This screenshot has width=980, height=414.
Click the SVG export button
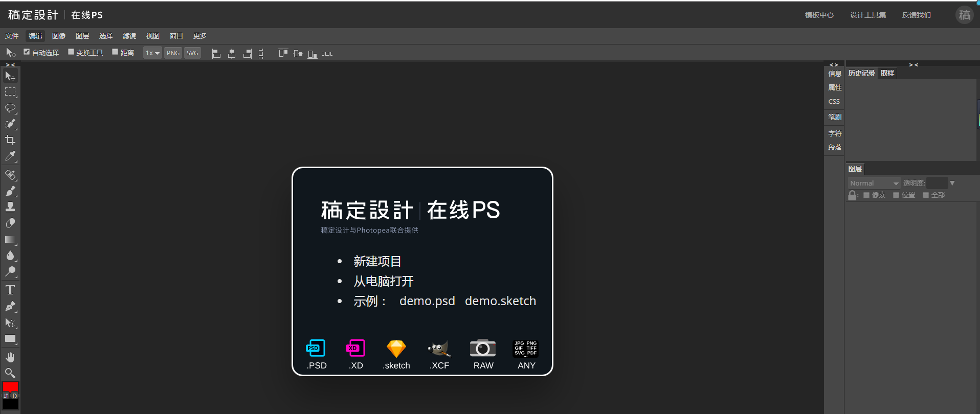click(x=192, y=53)
